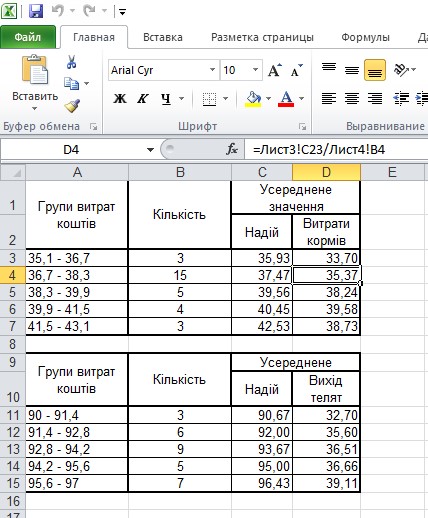The image size is (428, 518).
Task: Open the font size 10 dropdown
Action: click(255, 70)
